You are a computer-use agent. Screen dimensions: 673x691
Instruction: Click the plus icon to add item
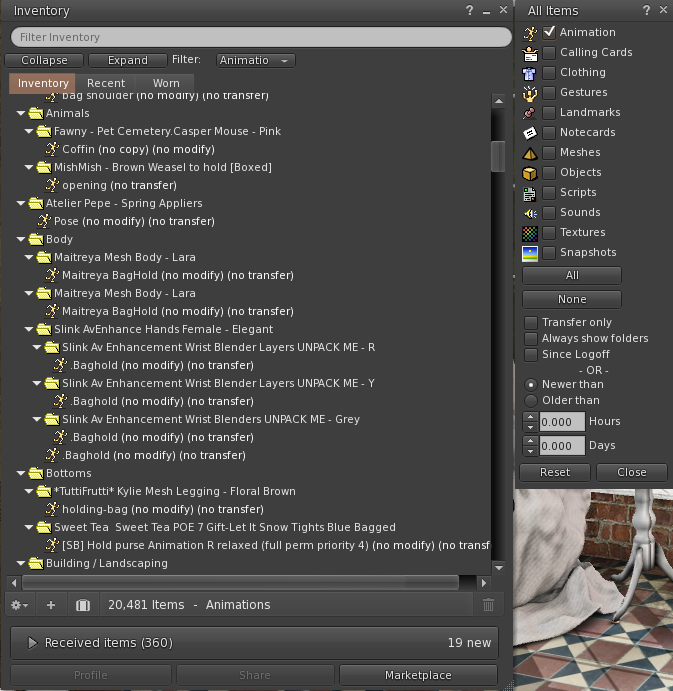tap(51, 605)
